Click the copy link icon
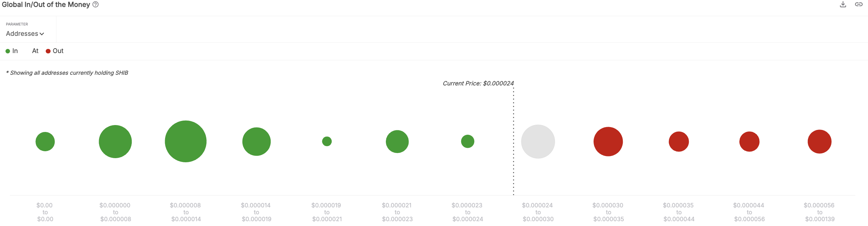The width and height of the screenshot is (868, 226). point(859,4)
